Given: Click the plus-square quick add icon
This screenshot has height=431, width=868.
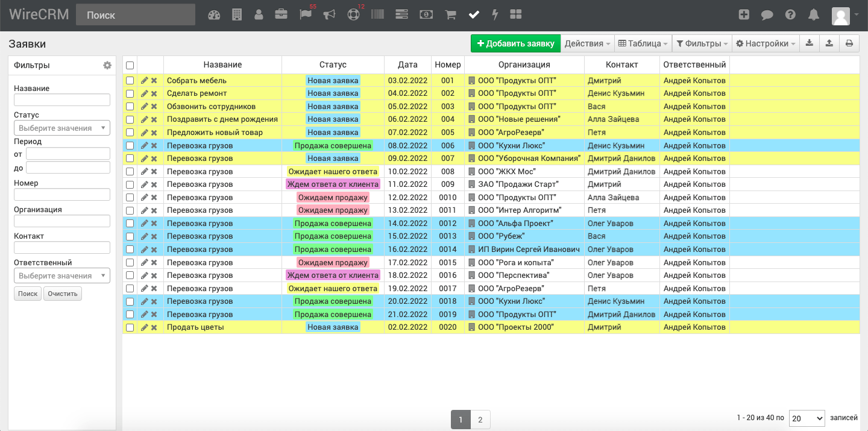Looking at the screenshot, I should 744,15.
